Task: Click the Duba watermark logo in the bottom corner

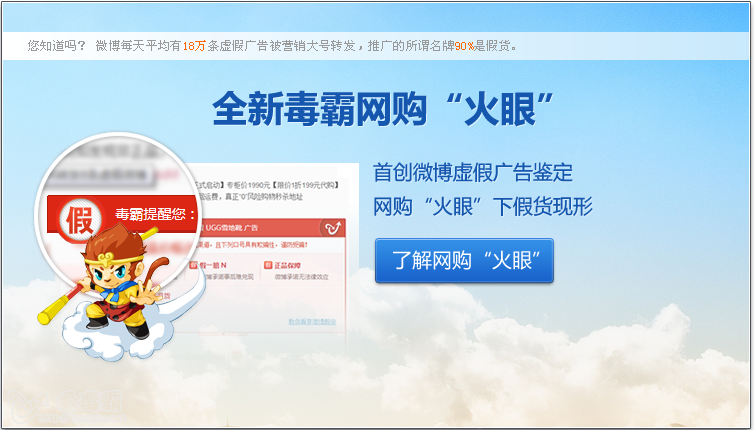Action: (67, 406)
